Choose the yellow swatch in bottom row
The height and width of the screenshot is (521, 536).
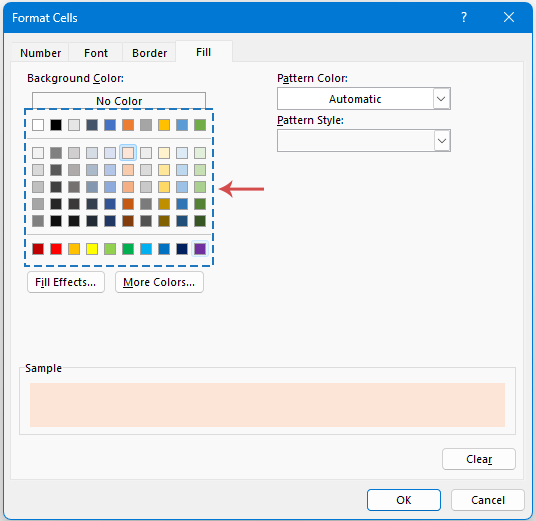pos(92,249)
